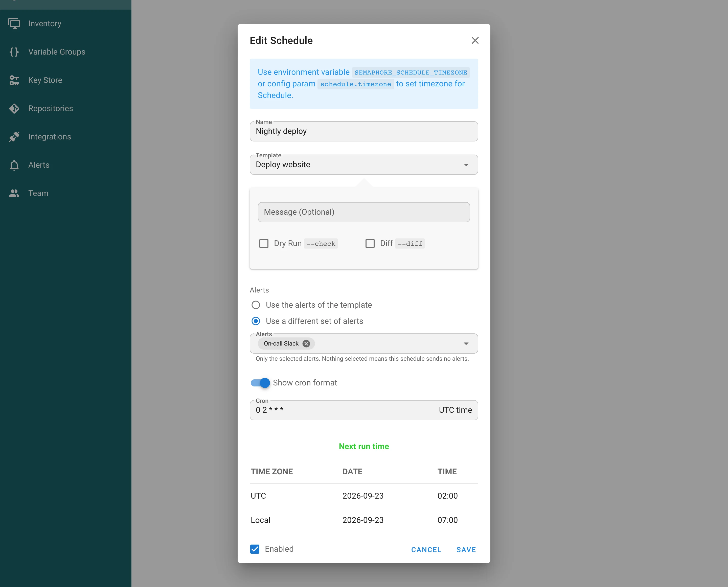Click the On-call Slack chip label

coord(281,344)
